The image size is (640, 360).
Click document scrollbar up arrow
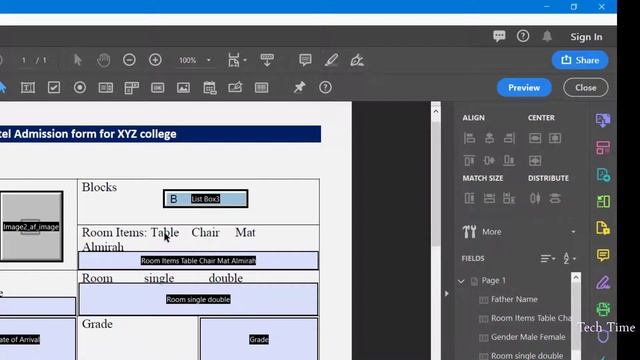tap(436, 111)
